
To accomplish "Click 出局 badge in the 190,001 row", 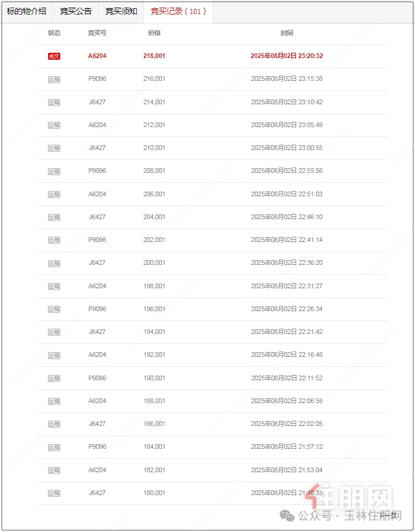I will coord(54,378).
